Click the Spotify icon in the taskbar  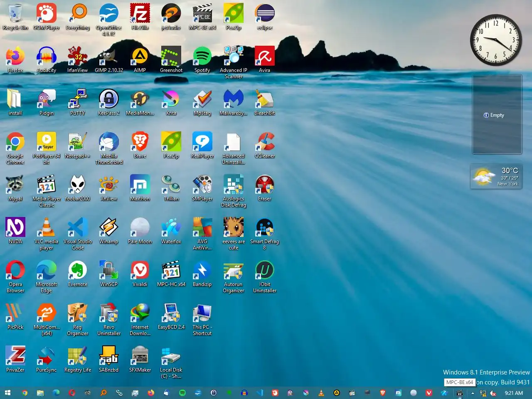[182, 393]
